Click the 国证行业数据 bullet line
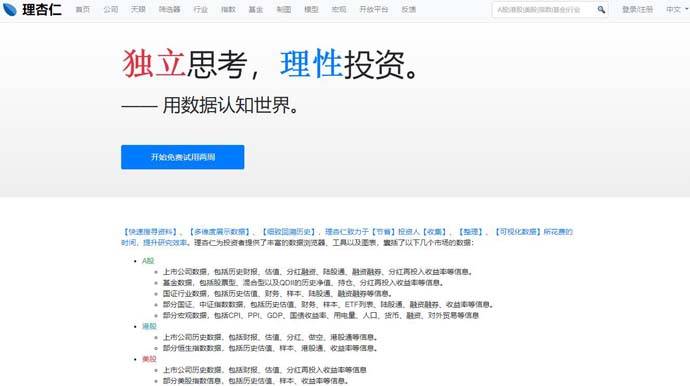Viewport: 690px width, 386px height. pyautogui.click(x=277, y=294)
